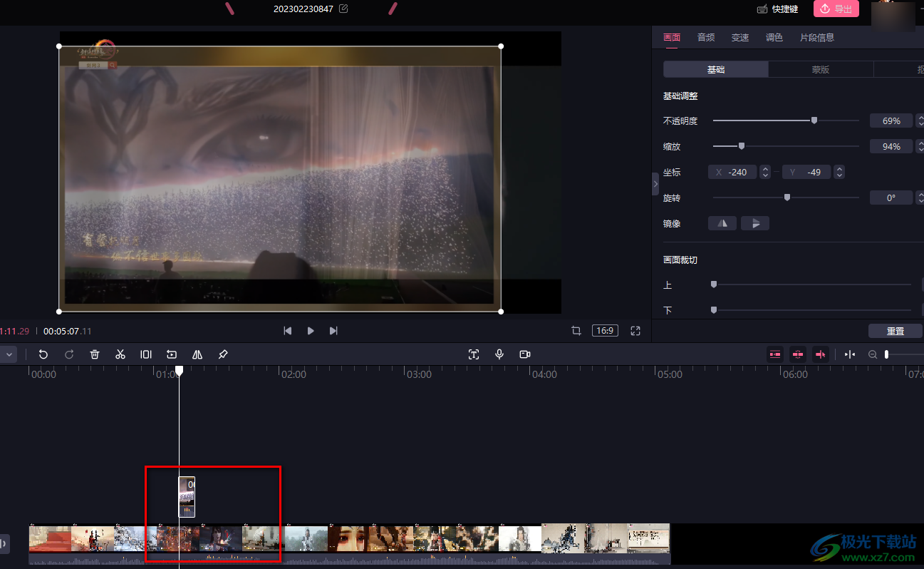Open screen recording camera icon
Image resolution: width=924 pixels, height=569 pixels.
[525, 354]
